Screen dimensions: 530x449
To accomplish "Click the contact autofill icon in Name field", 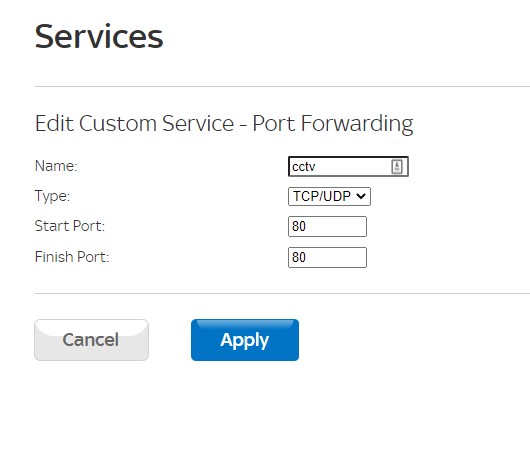I will 397,167.
